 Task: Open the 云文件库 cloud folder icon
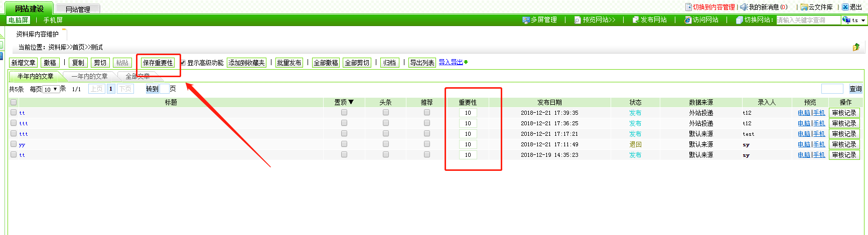[x=804, y=7]
